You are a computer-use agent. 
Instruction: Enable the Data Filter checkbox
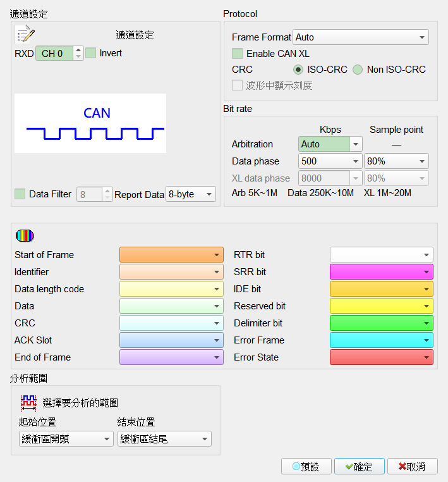tap(20, 194)
